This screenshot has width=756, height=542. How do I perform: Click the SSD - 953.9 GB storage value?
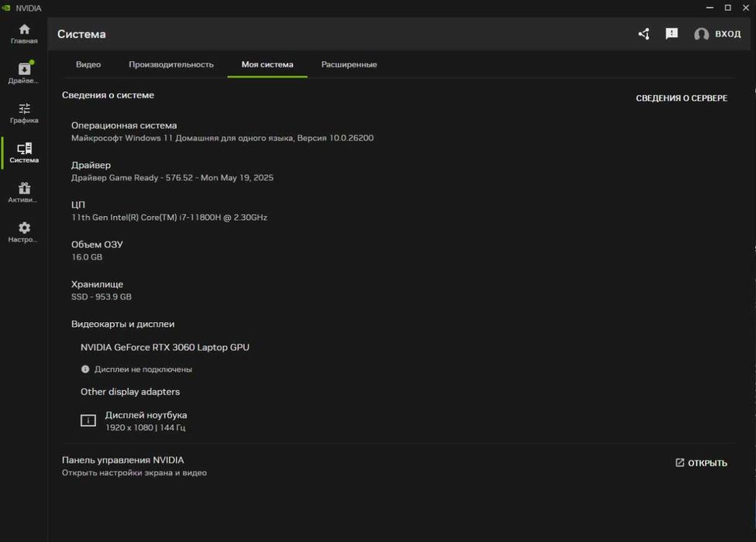coord(101,297)
